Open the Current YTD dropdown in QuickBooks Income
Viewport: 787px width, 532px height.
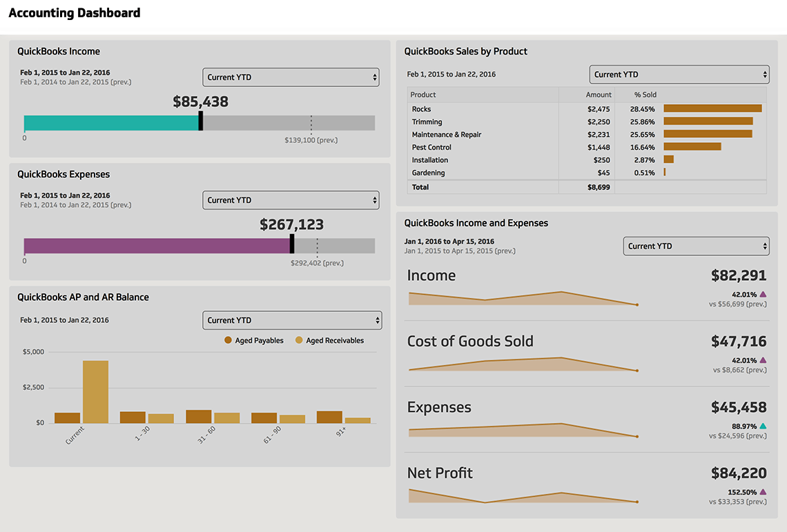pyautogui.click(x=291, y=77)
